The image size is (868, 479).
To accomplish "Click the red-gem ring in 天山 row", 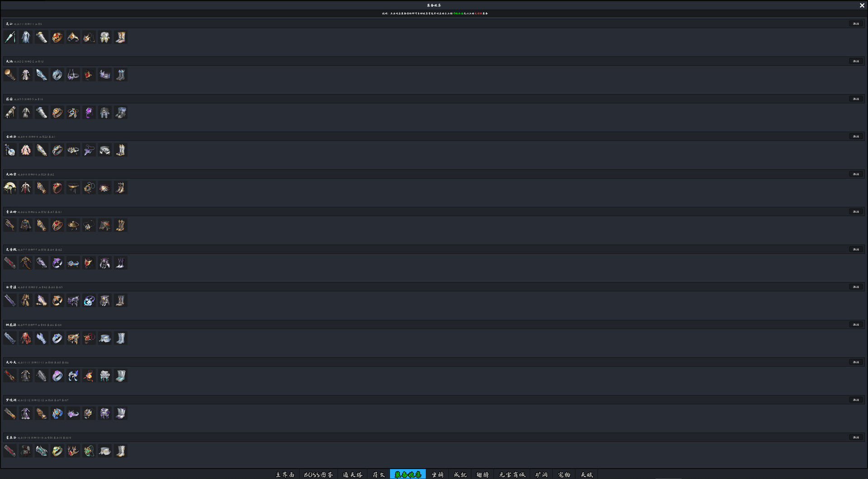I will tap(57, 38).
